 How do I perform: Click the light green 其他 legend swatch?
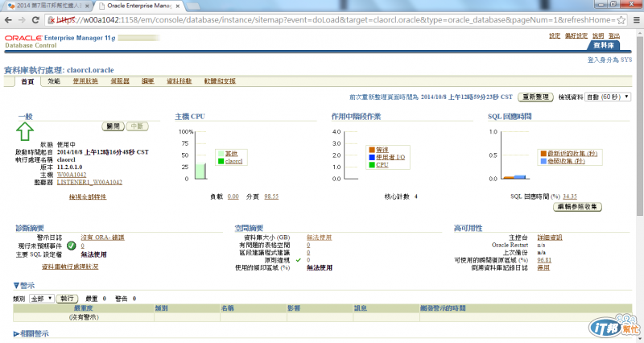click(221, 154)
